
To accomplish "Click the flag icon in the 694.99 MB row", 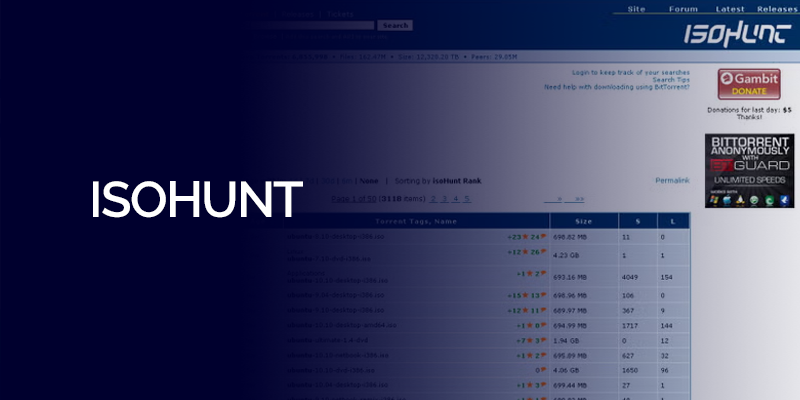I will pyautogui.click(x=543, y=325).
